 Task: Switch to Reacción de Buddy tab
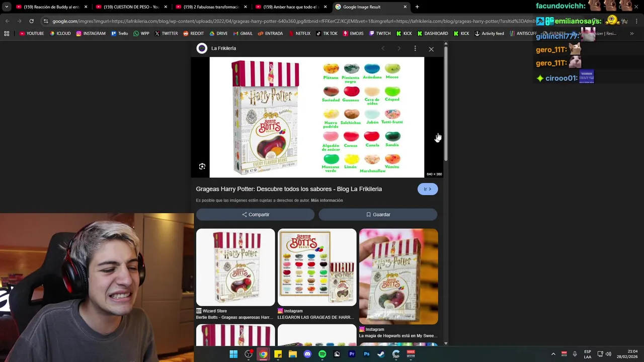(x=52, y=7)
